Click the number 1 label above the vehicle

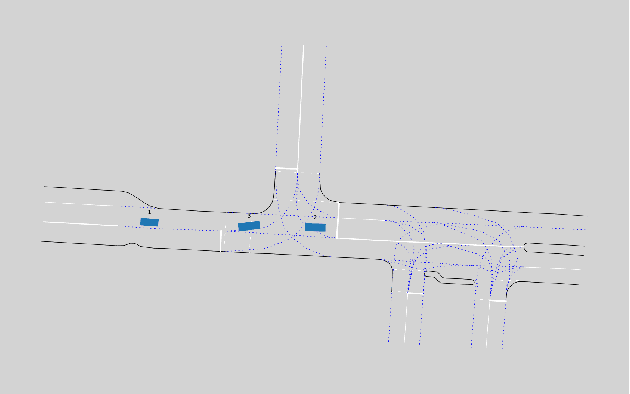pos(149,212)
